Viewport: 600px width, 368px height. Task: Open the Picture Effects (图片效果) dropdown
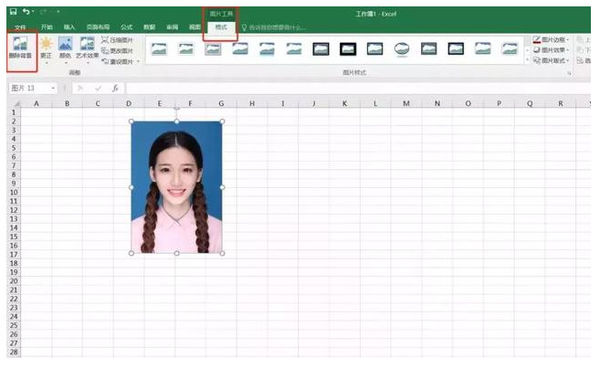pyautogui.click(x=551, y=50)
